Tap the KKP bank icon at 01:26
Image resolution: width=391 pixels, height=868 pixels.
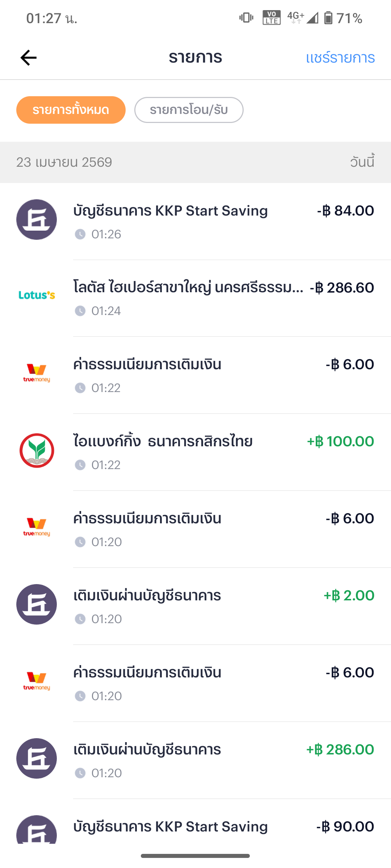tap(37, 220)
